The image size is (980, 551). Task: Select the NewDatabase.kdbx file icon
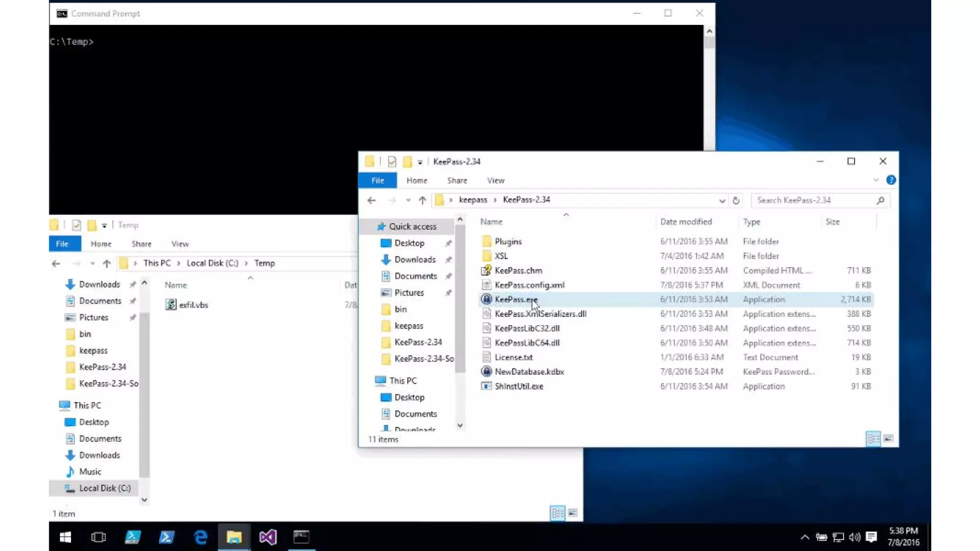coord(486,372)
